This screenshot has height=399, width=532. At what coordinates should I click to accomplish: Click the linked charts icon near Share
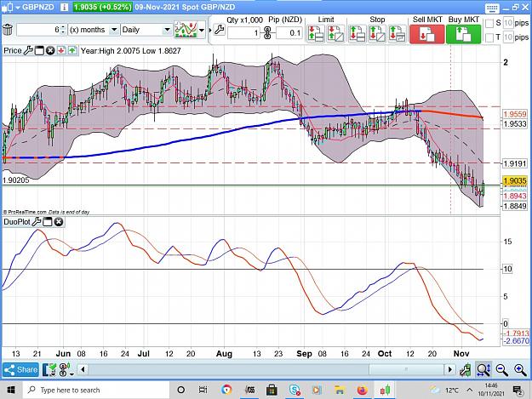coord(64,369)
